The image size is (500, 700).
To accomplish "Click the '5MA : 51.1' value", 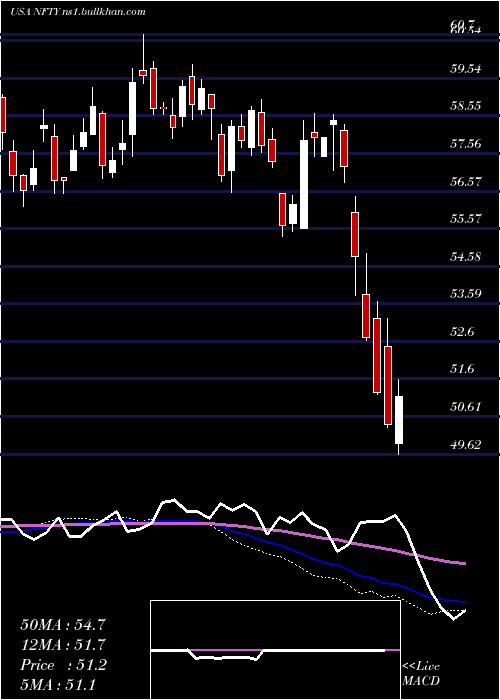I will (58, 684).
